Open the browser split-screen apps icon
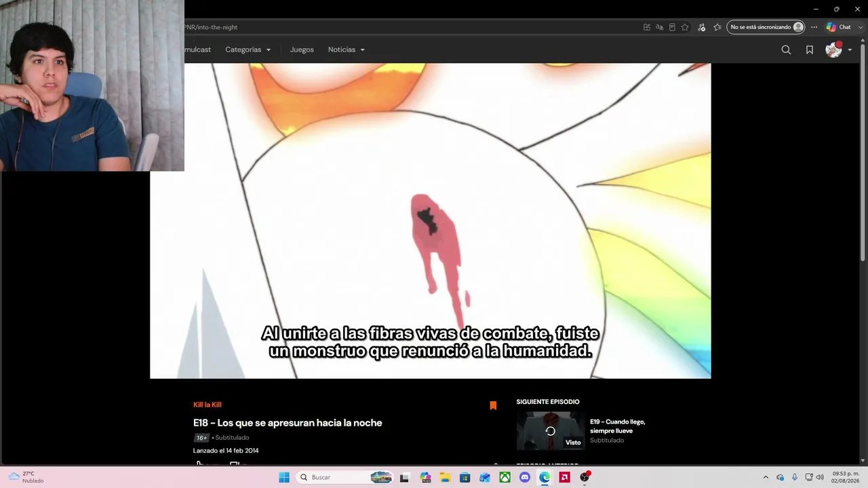The height and width of the screenshot is (488, 868). (647, 27)
